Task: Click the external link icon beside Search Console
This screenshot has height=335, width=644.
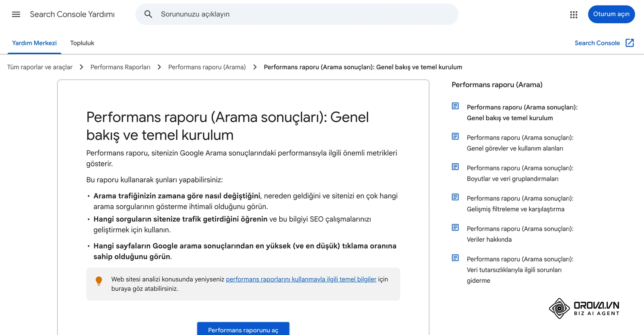Action: [630, 43]
